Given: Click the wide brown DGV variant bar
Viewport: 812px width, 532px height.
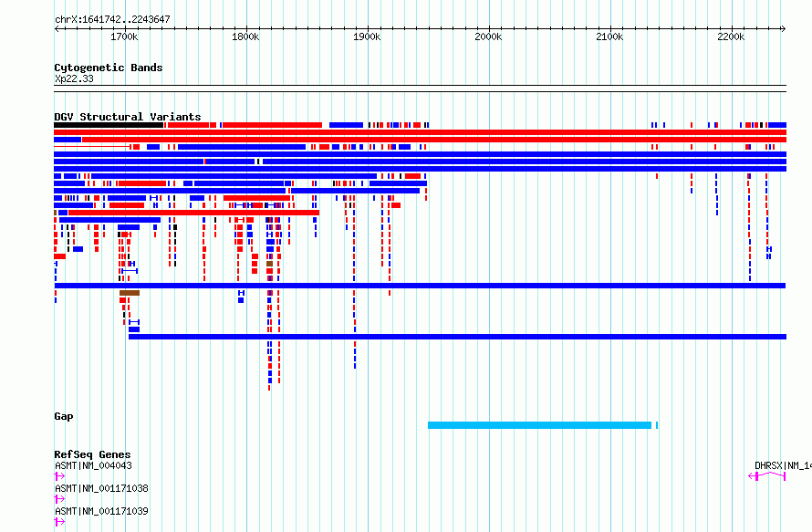Looking at the screenshot, I should [x=130, y=293].
